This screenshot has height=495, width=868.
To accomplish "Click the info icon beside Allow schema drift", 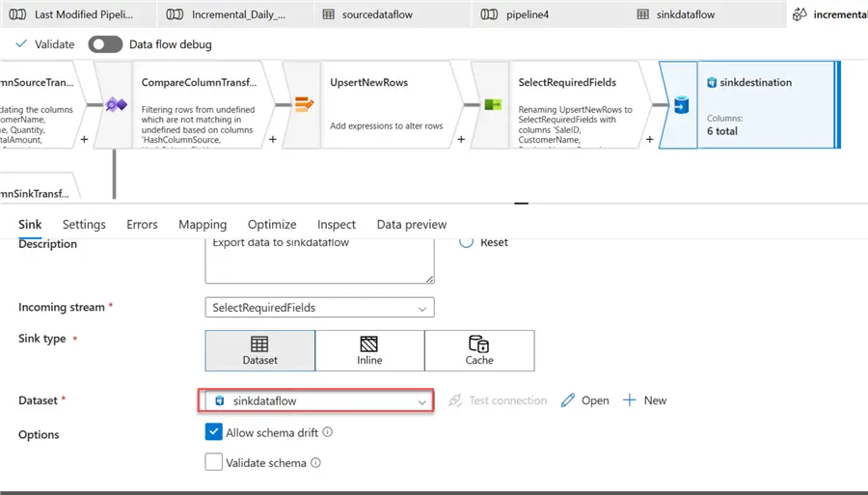I will point(328,433).
